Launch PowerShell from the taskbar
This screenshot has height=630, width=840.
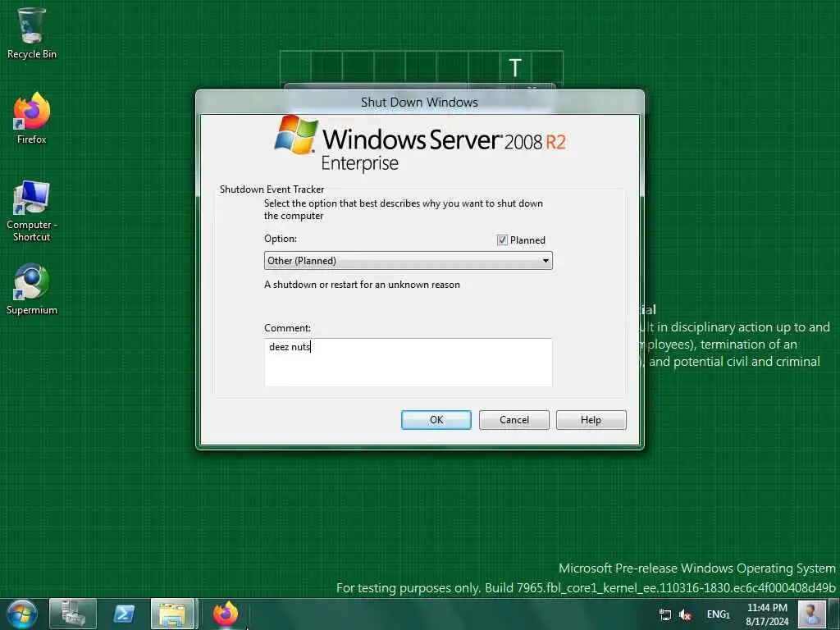[124, 614]
